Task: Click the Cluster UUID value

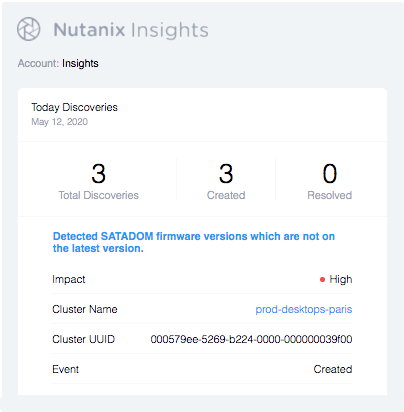Action: 251,339
